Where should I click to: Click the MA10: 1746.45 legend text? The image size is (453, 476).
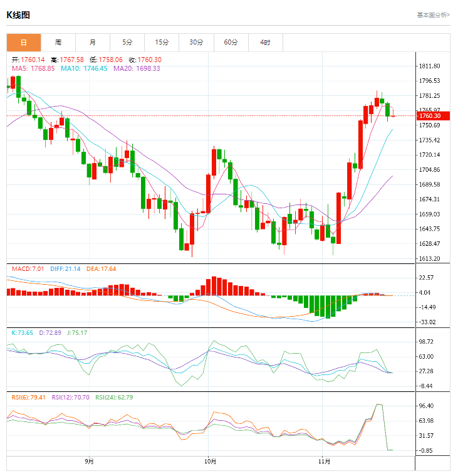84,68
